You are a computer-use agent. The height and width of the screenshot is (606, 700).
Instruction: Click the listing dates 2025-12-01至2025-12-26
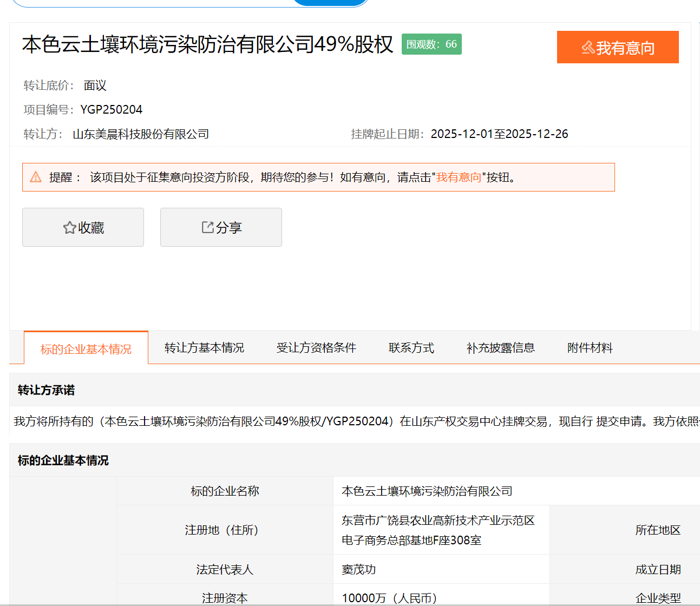click(499, 134)
